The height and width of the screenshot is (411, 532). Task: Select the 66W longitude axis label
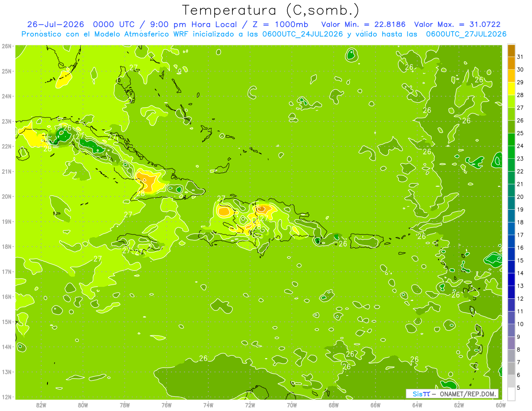(376, 405)
